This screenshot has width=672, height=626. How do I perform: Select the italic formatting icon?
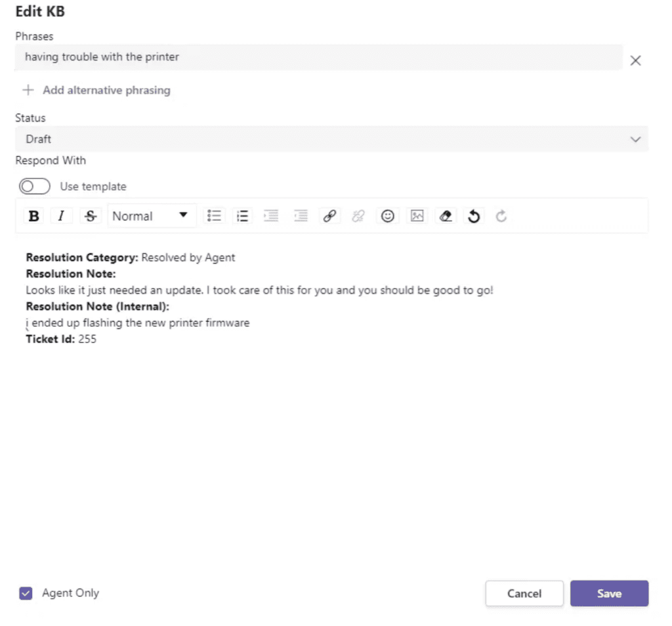[62, 216]
